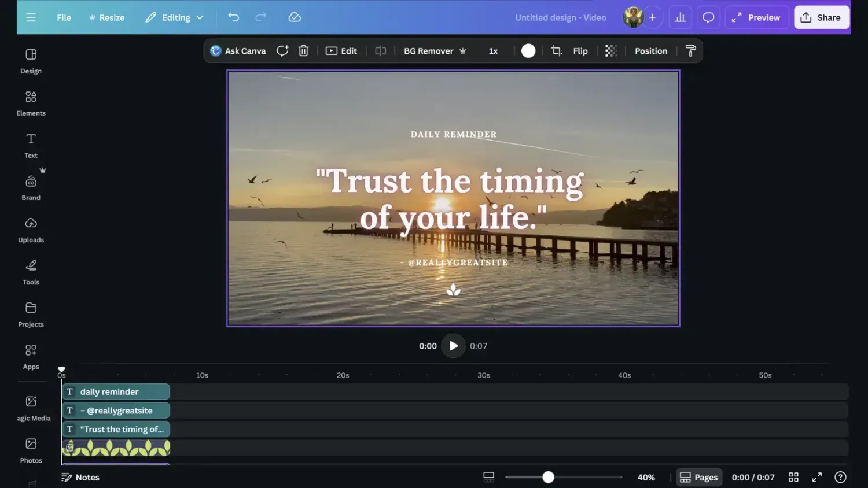The image size is (868, 488).
Task: Open the hamburger menu
Action: tap(31, 17)
